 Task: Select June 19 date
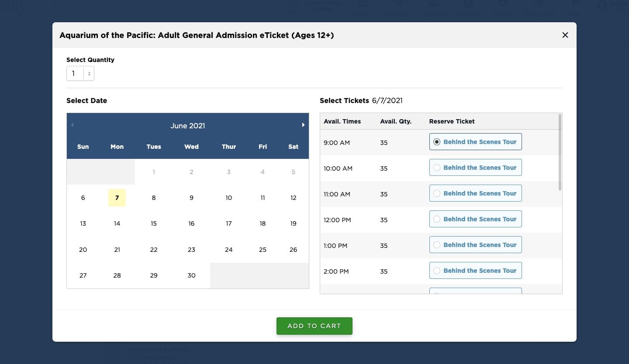pos(294,223)
